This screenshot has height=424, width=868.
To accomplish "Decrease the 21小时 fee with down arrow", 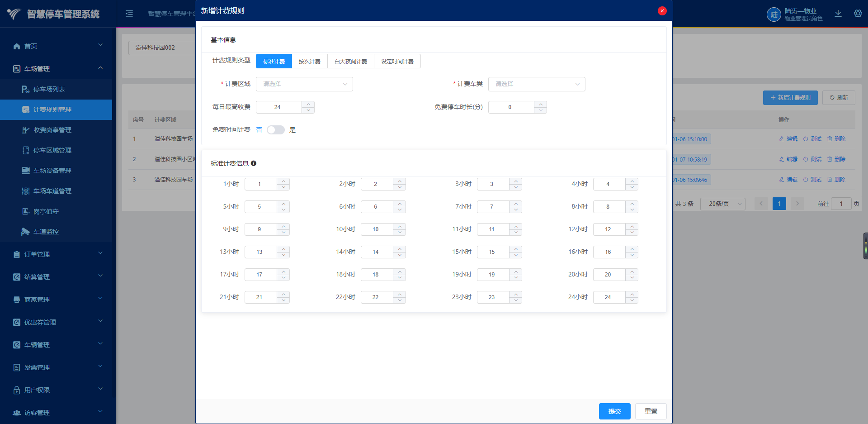I will tap(283, 300).
